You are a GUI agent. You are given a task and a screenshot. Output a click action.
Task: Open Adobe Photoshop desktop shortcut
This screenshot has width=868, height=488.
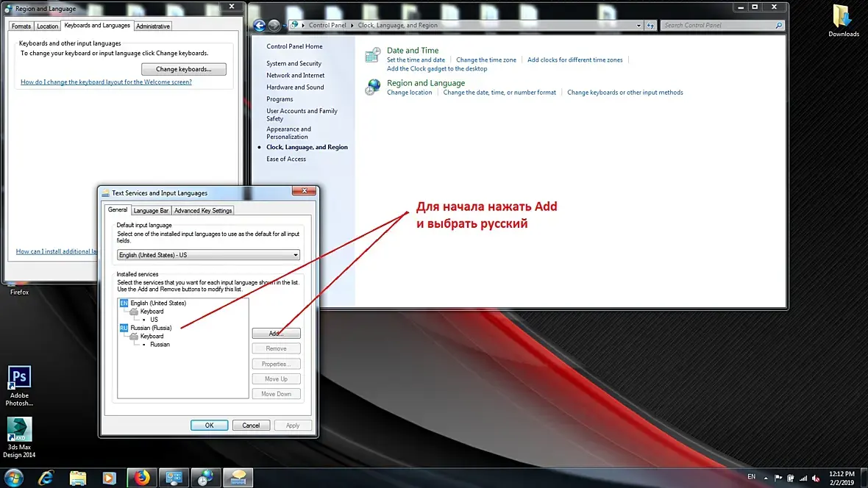[x=19, y=386]
